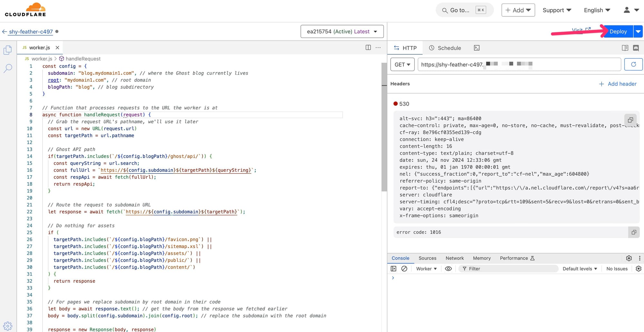This screenshot has width=644, height=332.
Task: Open settings gear at sidebar bottom
Action: point(8,326)
